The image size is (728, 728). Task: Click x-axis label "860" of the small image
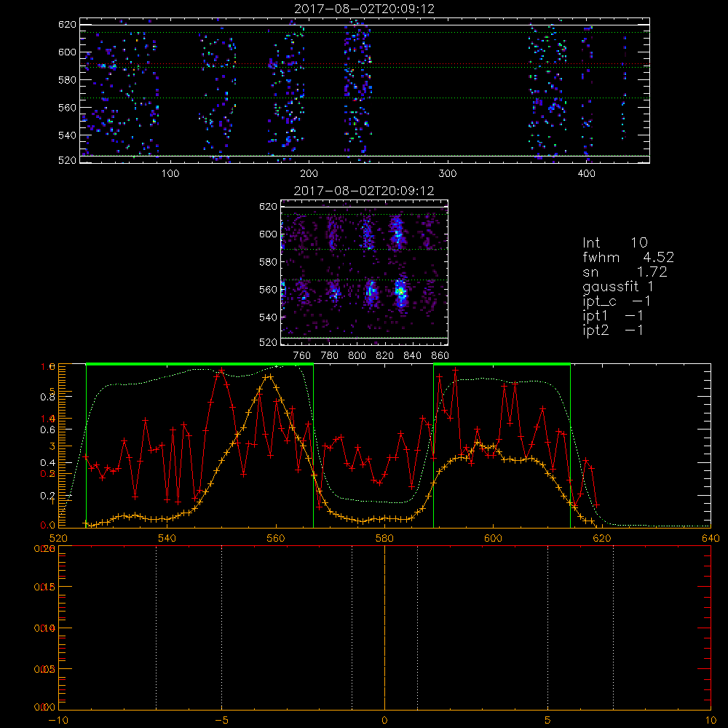click(x=440, y=356)
